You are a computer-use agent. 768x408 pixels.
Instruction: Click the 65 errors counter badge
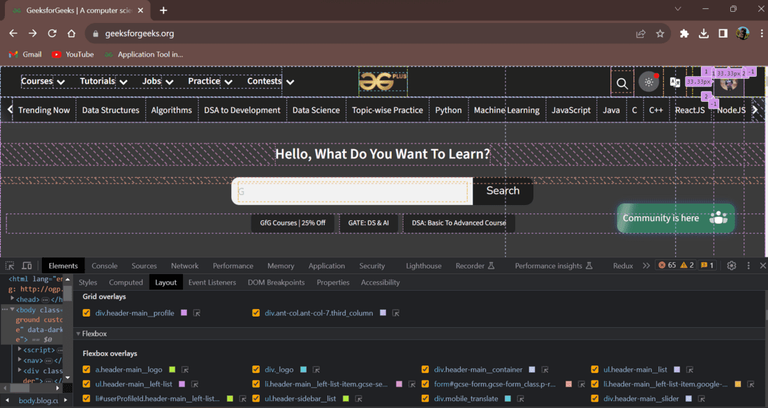click(x=667, y=265)
